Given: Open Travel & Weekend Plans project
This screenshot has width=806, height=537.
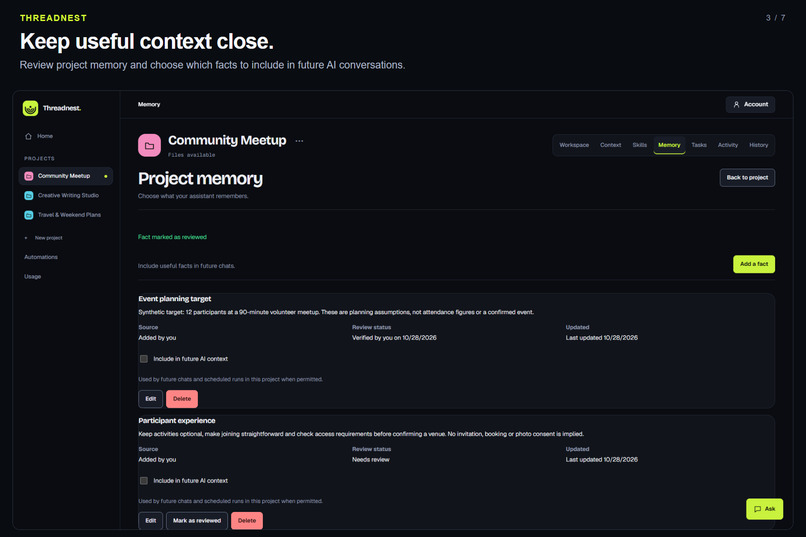Looking at the screenshot, I should 66,215.
